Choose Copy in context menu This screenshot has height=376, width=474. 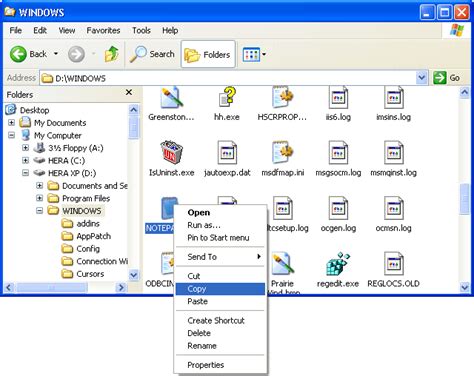coord(220,289)
